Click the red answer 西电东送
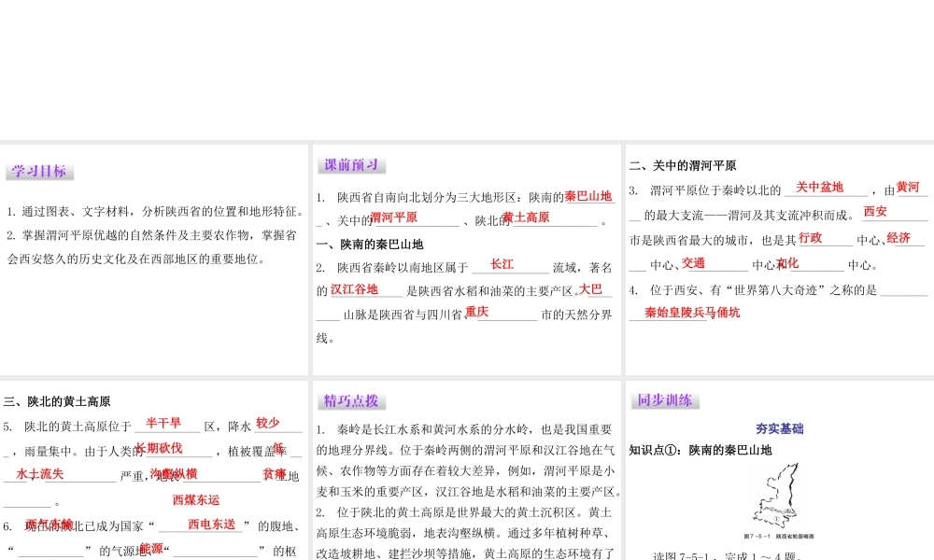 [x=211, y=525]
